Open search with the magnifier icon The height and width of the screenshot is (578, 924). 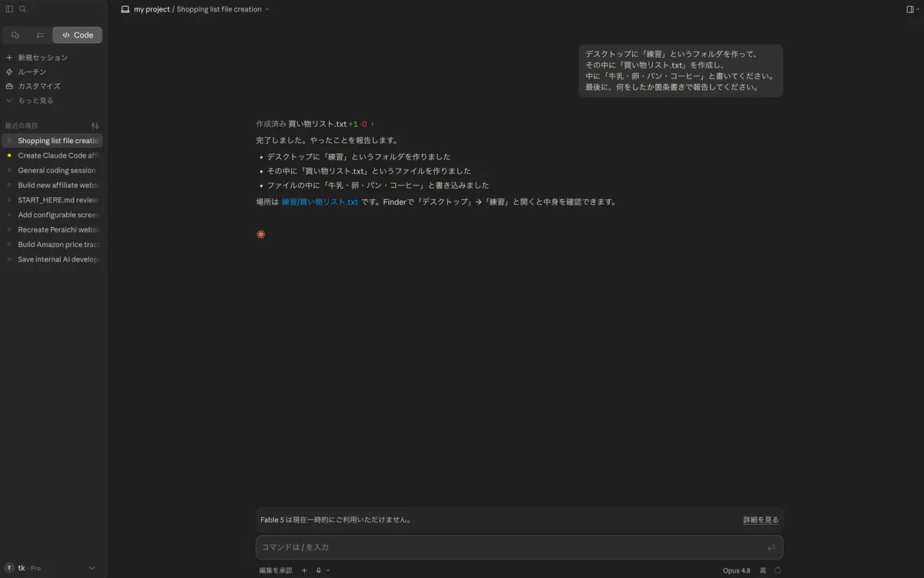pyautogui.click(x=22, y=9)
